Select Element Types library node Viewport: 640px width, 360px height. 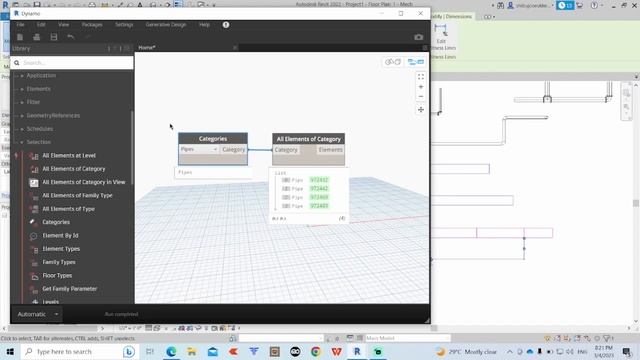click(61, 249)
